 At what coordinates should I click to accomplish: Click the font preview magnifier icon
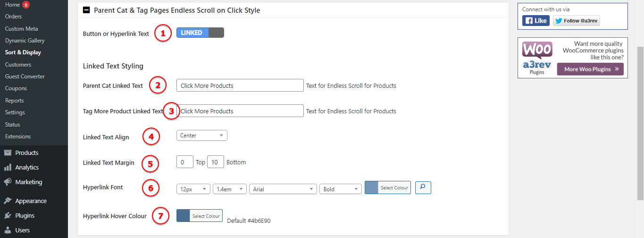click(x=423, y=188)
